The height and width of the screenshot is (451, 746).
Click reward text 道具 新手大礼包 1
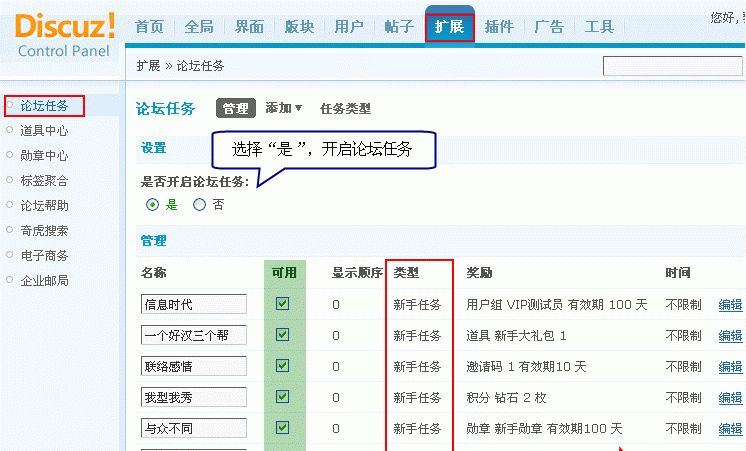[516, 335]
